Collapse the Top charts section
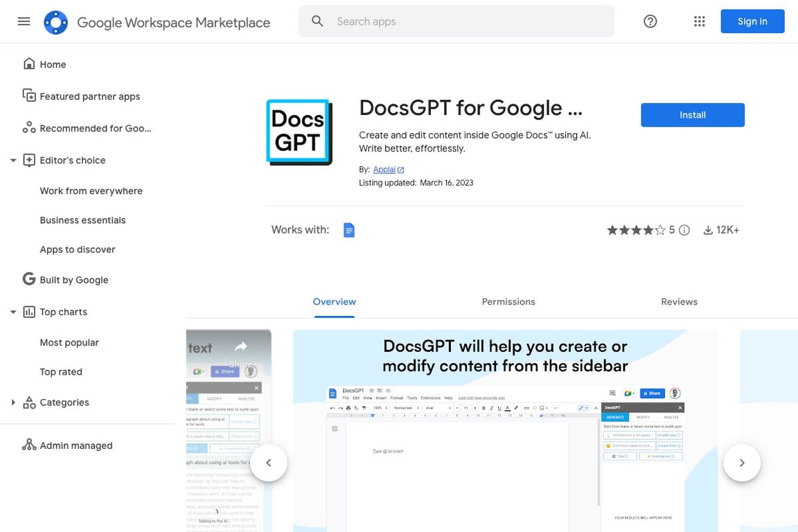This screenshot has width=798, height=532. (x=13, y=312)
